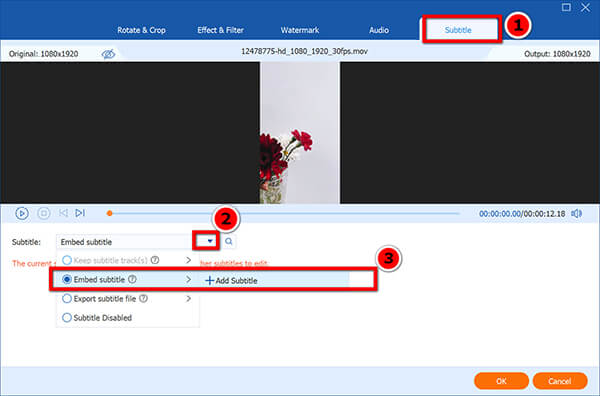The width and height of the screenshot is (600, 396).
Task: Click help icon beside Export subtitle file
Action: coord(143,298)
